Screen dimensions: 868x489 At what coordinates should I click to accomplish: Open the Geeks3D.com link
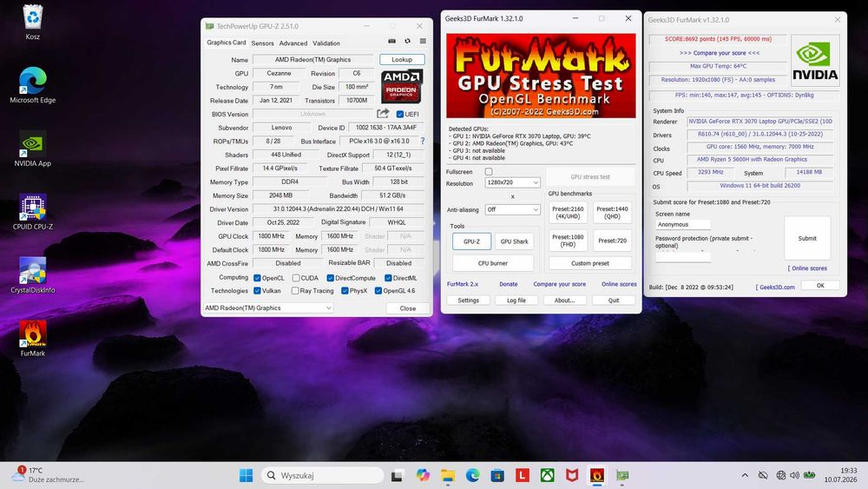tap(775, 287)
